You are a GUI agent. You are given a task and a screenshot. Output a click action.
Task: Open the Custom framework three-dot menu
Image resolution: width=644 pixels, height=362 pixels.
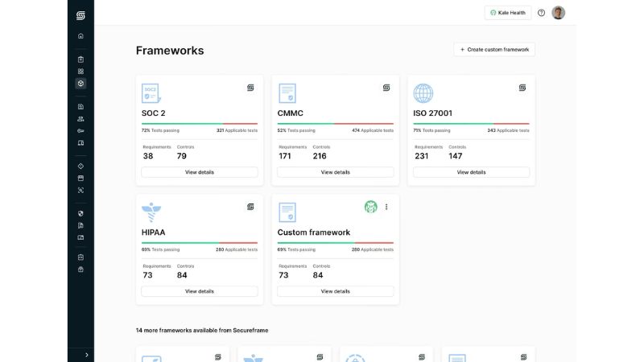point(386,207)
